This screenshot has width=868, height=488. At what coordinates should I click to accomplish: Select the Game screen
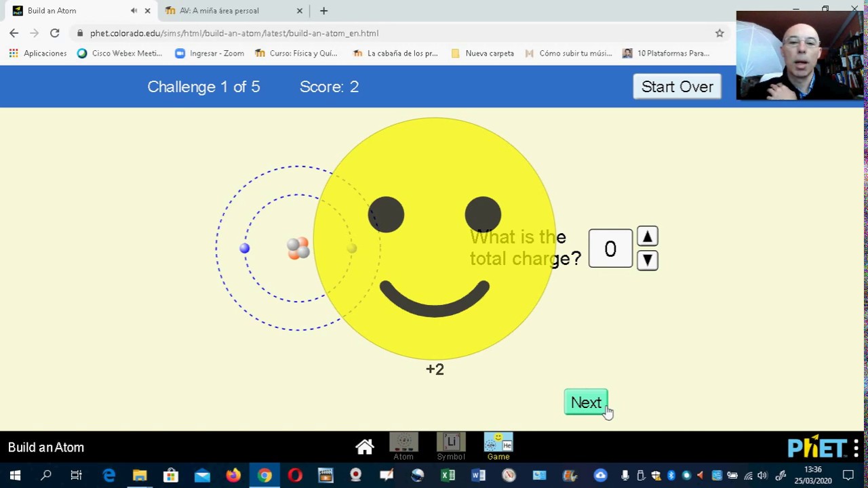tap(498, 447)
